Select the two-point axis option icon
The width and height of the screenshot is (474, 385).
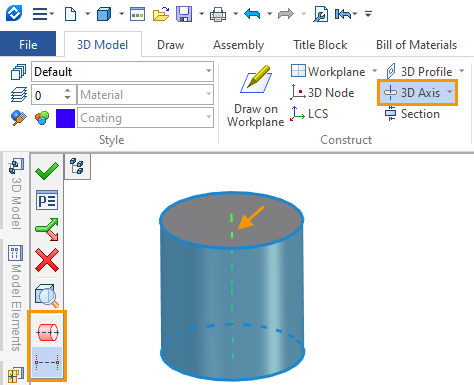tap(47, 362)
